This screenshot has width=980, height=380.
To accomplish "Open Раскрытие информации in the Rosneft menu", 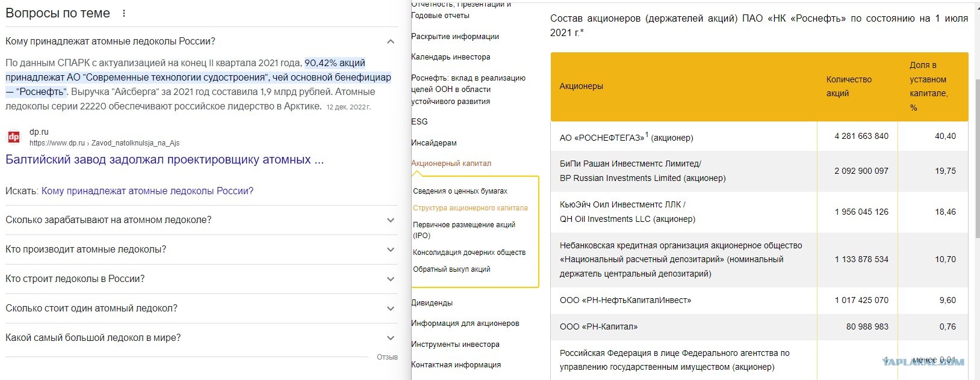I will pos(455,37).
